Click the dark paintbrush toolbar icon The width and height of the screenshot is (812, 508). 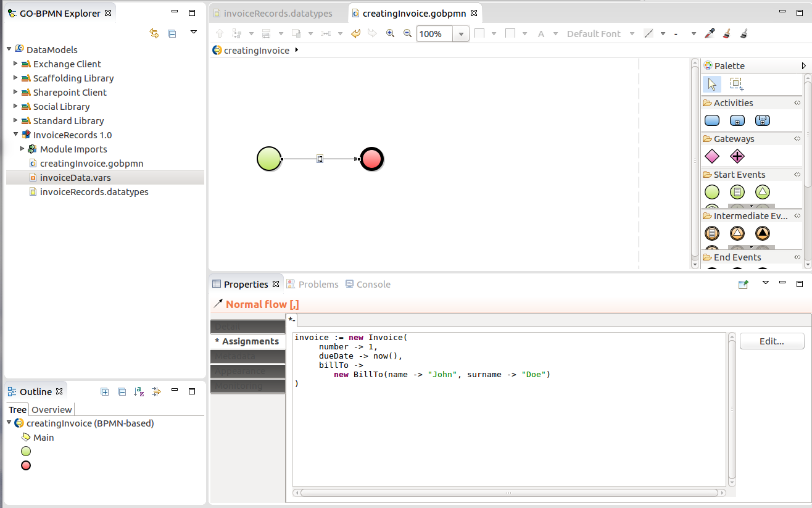coord(744,33)
